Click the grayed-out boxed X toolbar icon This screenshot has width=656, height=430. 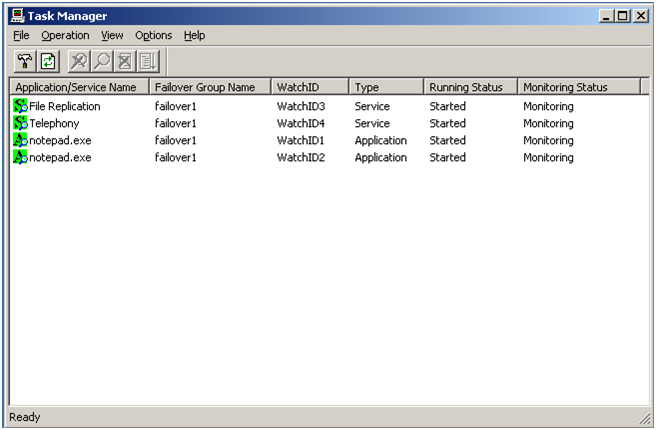(x=125, y=61)
